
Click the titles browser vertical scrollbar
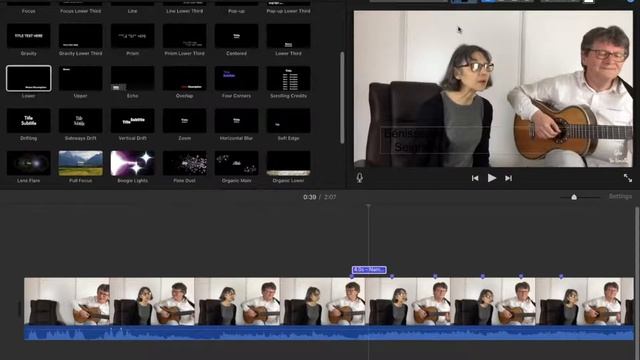coord(342,98)
